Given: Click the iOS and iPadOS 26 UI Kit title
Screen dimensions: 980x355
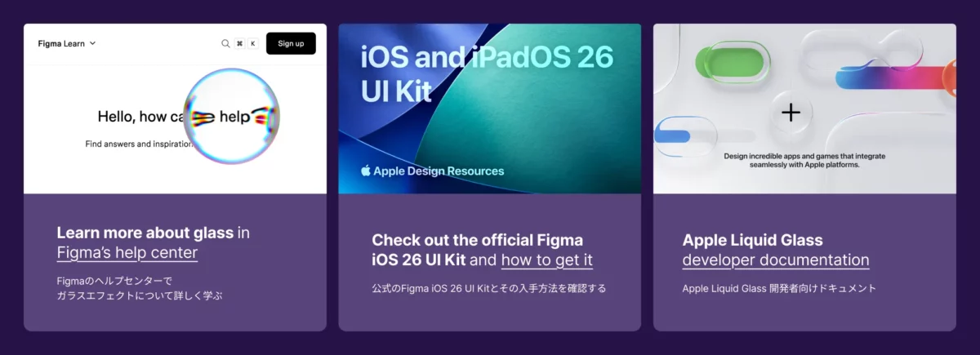Looking at the screenshot, I should (487, 73).
